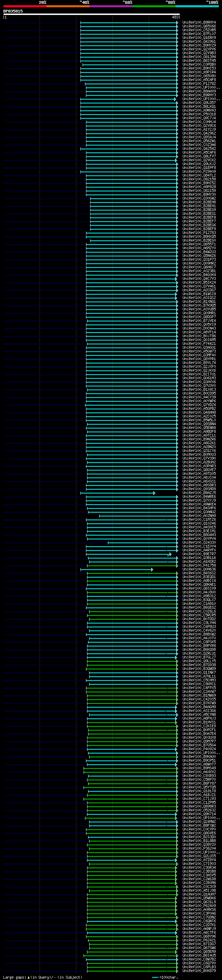This screenshot has height=980, width=222.
Task: Click hit label UniRef100_P40924
Action: tap(199, 749)
